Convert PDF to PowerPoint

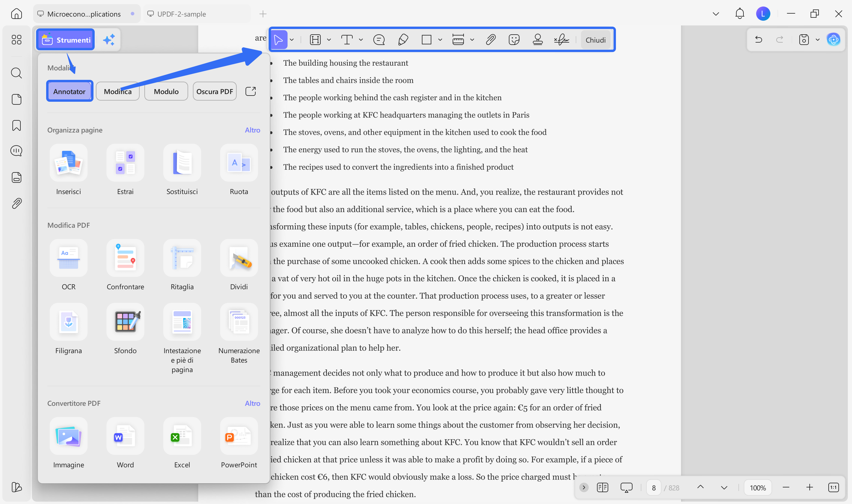tap(239, 443)
